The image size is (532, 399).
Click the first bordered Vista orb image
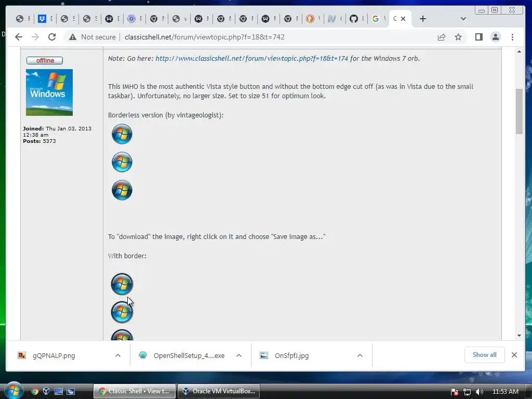[x=122, y=284]
